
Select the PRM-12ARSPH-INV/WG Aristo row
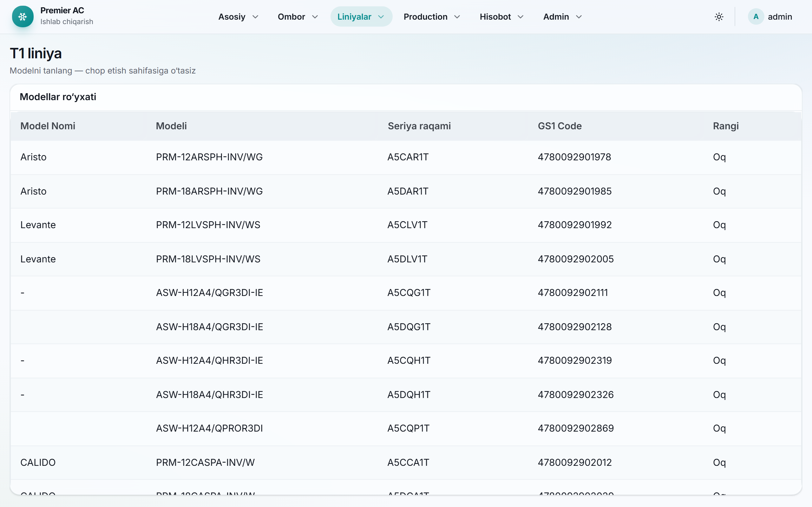(x=406, y=157)
